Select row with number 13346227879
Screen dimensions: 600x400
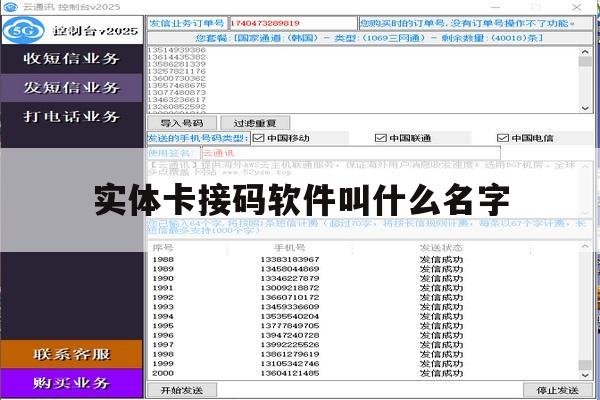364,278
